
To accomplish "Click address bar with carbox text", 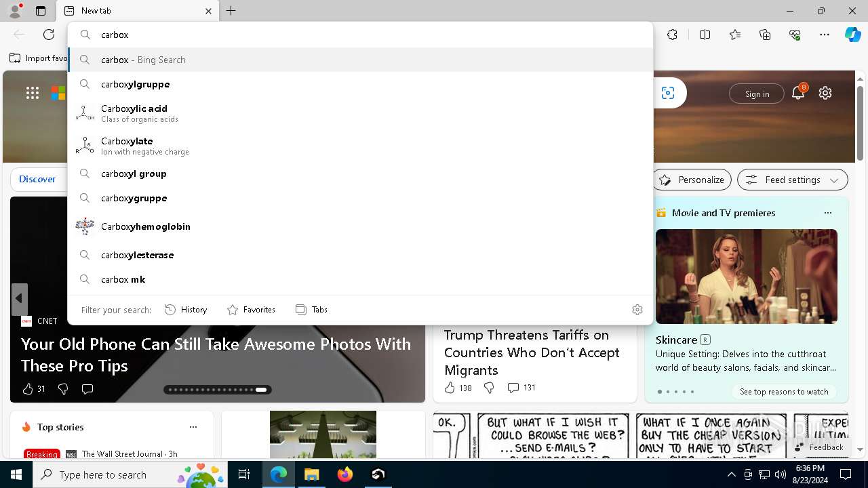I will [360, 35].
